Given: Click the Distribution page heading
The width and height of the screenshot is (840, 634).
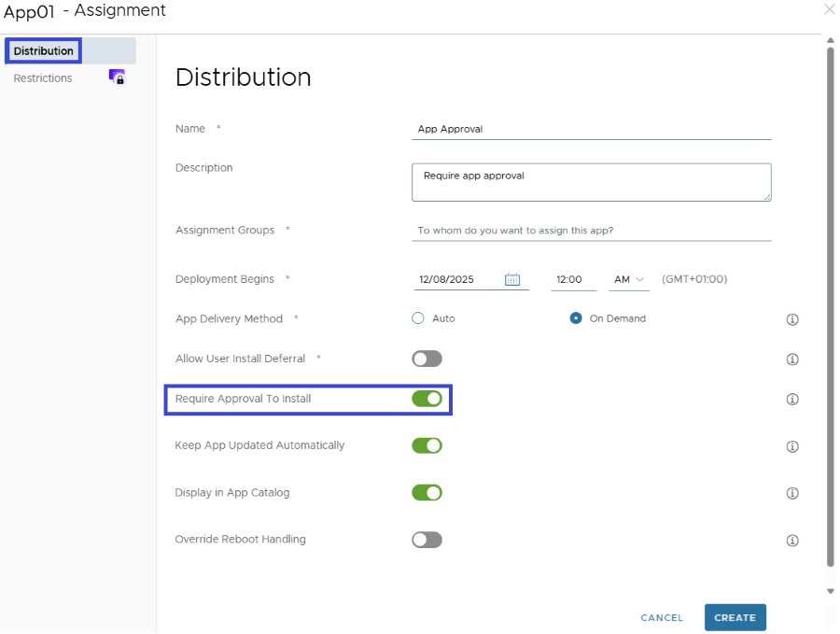Looking at the screenshot, I should coord(244,77).
